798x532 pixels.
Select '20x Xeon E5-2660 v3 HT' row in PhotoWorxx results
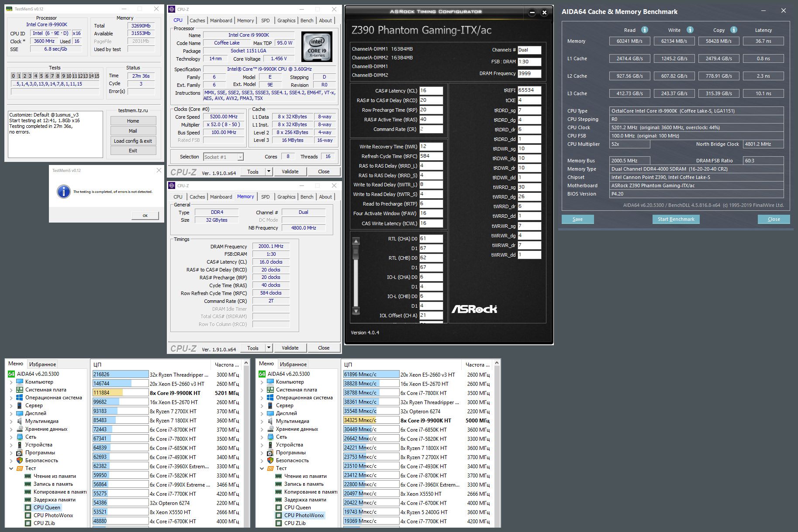pos(417,374)
